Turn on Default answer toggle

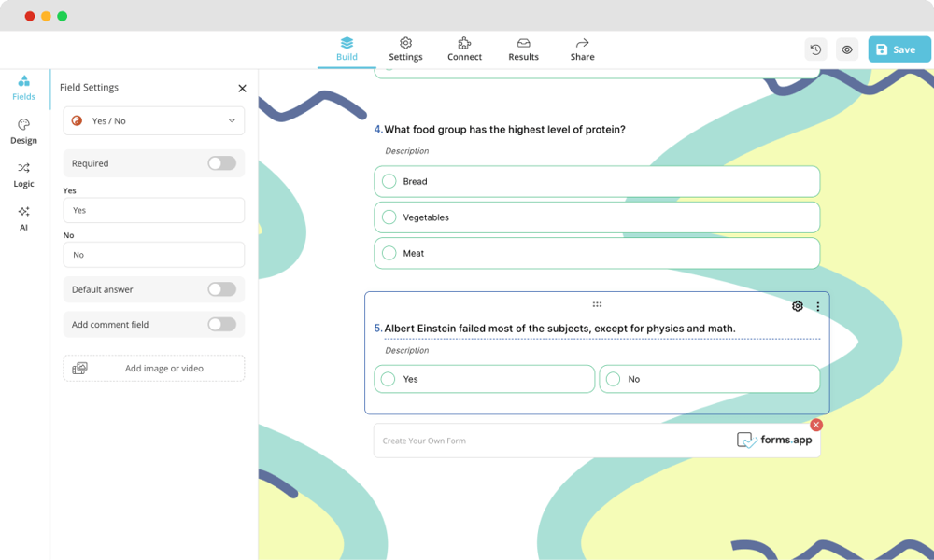(221, 289)
